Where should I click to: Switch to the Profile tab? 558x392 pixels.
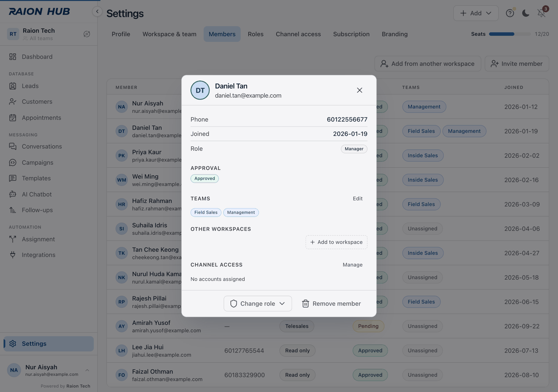(x=121, y=34)
